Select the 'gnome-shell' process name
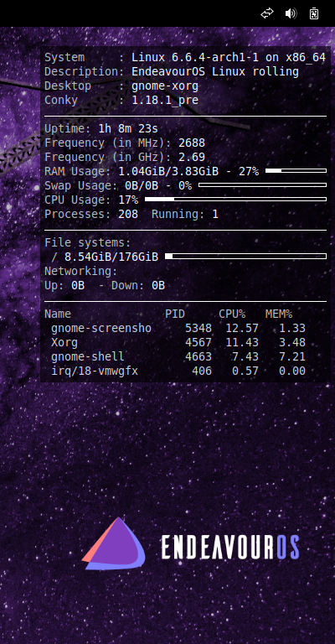This screenshot has width=335, height=644. [x=88, y=357]
